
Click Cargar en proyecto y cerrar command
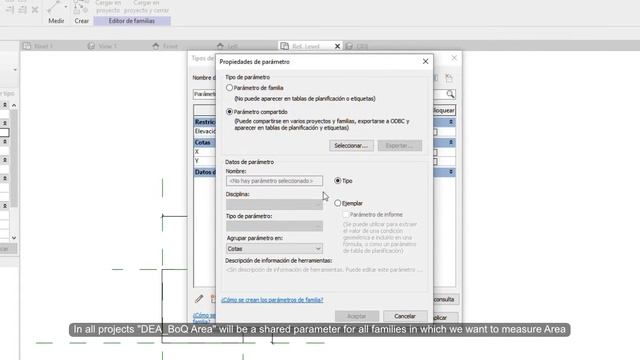(146, 7)
